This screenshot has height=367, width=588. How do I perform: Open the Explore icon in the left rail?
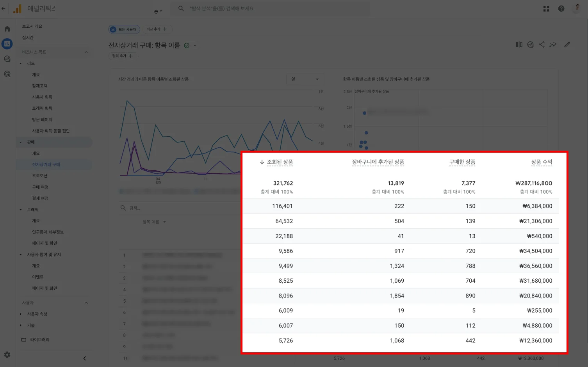point(7,59)
